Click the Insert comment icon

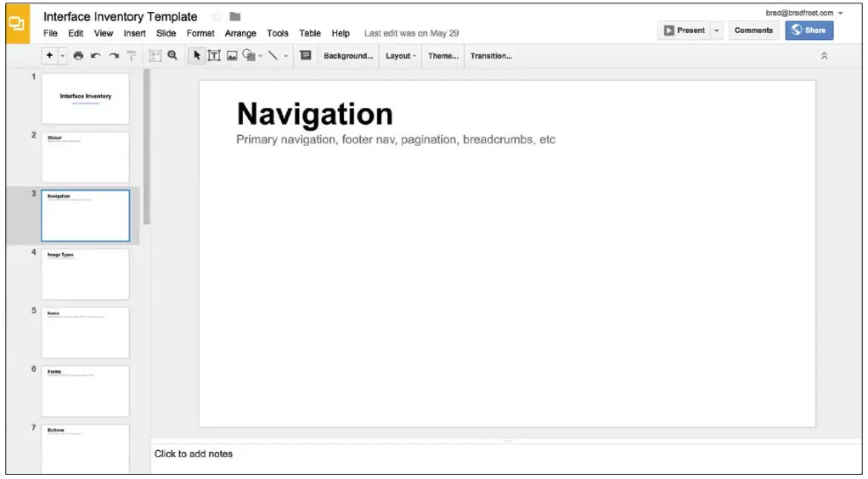[306, 55]
